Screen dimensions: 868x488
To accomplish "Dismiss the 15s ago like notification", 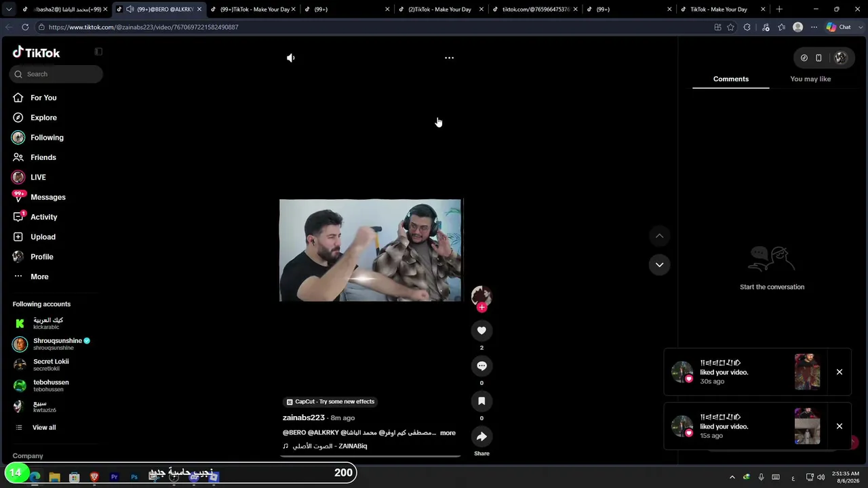I will pos(840,426).
